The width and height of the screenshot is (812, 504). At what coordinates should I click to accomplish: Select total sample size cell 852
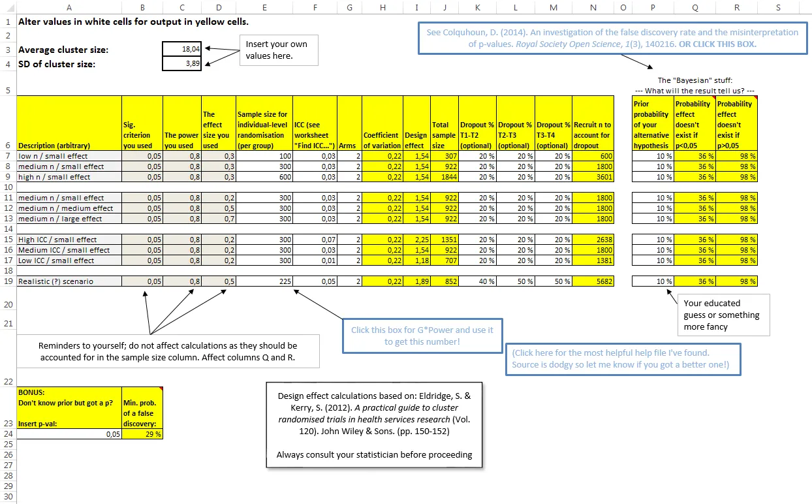[x=444, y=281]
